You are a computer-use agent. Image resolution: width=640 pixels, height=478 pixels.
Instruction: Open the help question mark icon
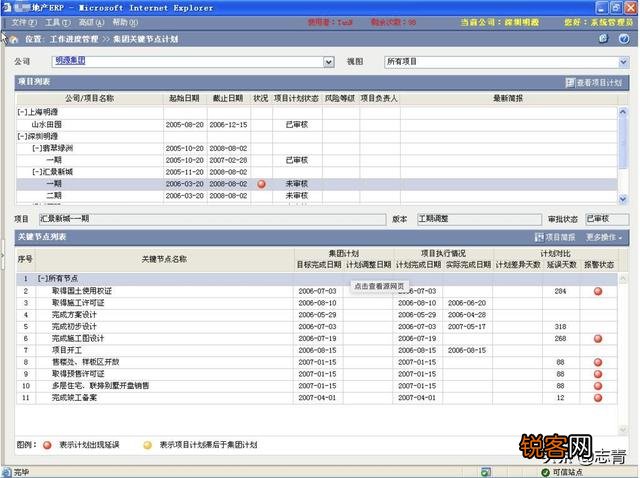click(624, 39)
